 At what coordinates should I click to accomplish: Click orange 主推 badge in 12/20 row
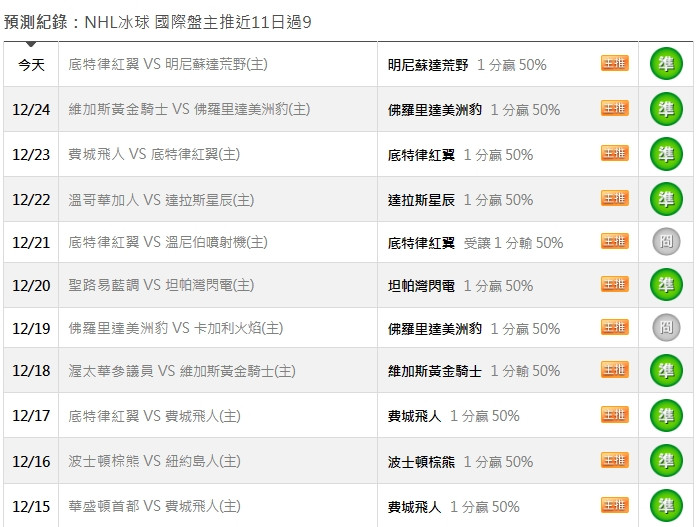click(x=615, y=284)
